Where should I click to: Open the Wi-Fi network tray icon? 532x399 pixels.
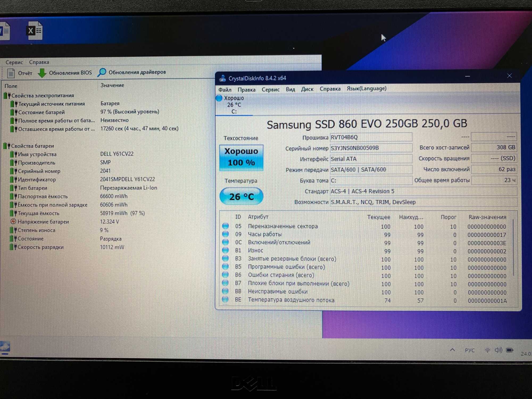pos(487,351)
